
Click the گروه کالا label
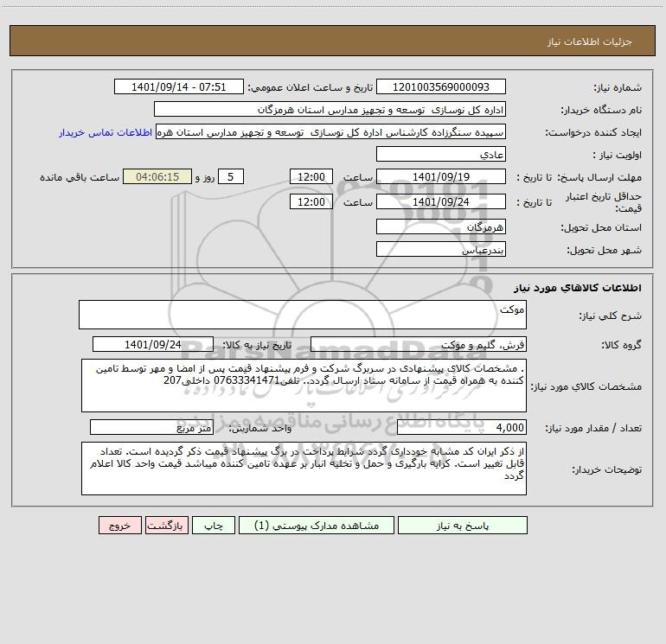(621, 345)
